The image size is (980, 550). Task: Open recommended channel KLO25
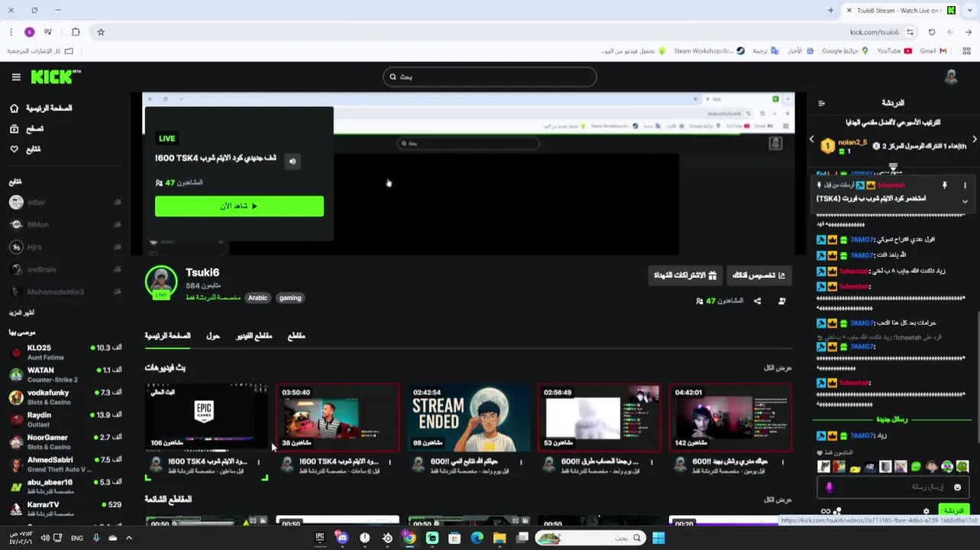(x=66, y=352)
